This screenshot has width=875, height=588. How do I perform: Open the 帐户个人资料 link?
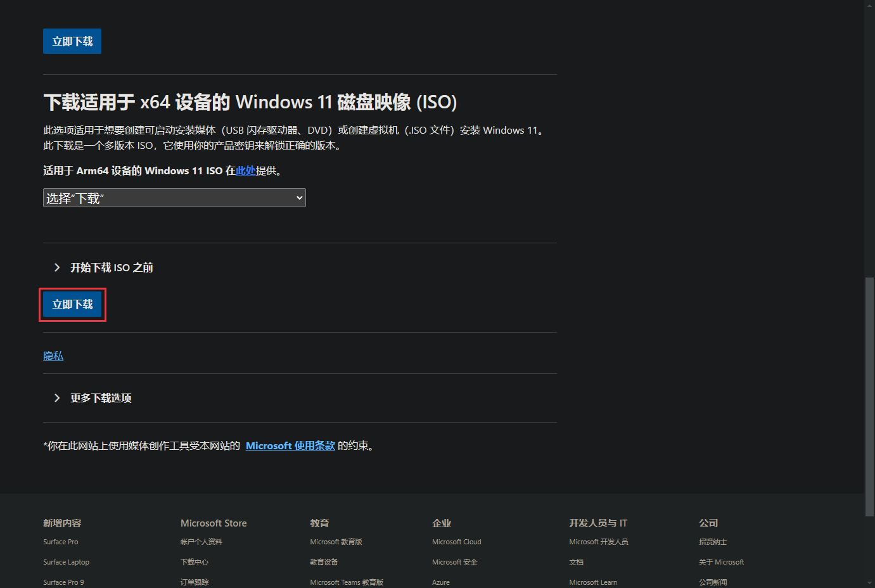tap(201, 542)
